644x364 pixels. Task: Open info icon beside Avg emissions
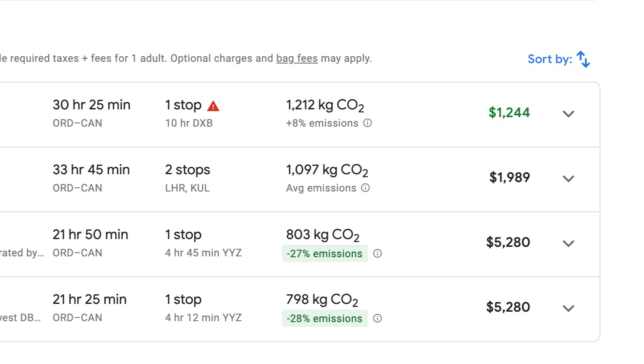point(365,188)
